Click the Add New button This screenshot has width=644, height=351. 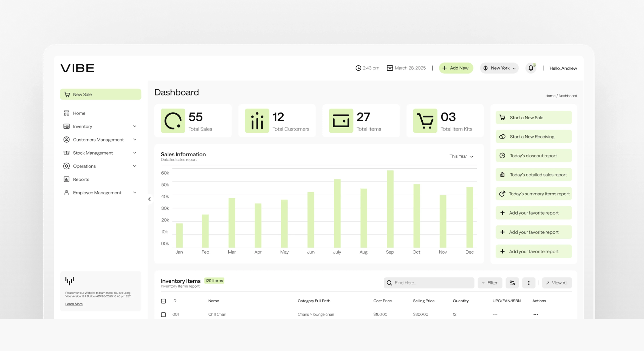pyautogui.click(x=456, y=68)
